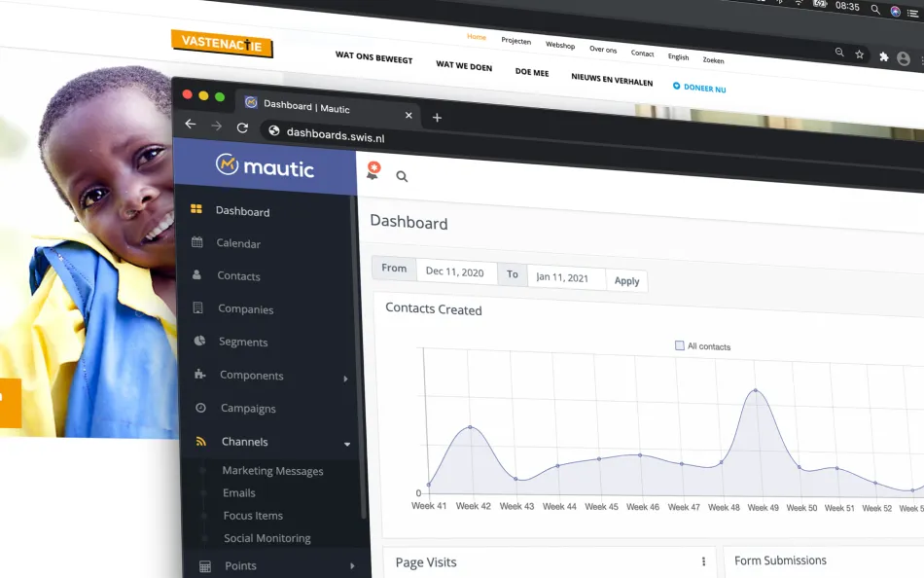Click the Apply button for the date range
Image resolution: width=924 pixels, height=578 pixels.
(626, 280)
